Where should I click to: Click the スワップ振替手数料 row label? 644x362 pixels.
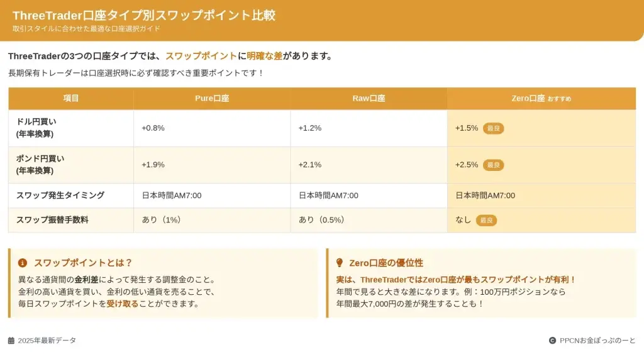coord(52,220)
